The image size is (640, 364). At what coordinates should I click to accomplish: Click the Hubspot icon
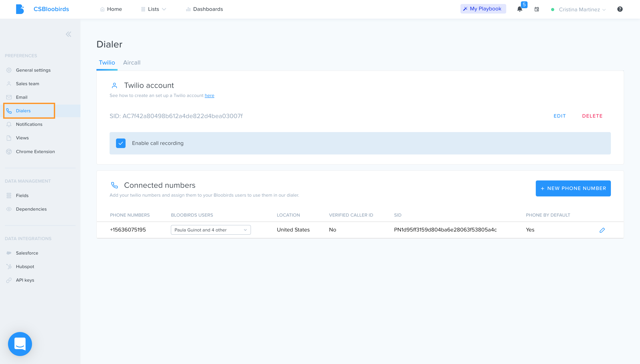pos(9,267)
